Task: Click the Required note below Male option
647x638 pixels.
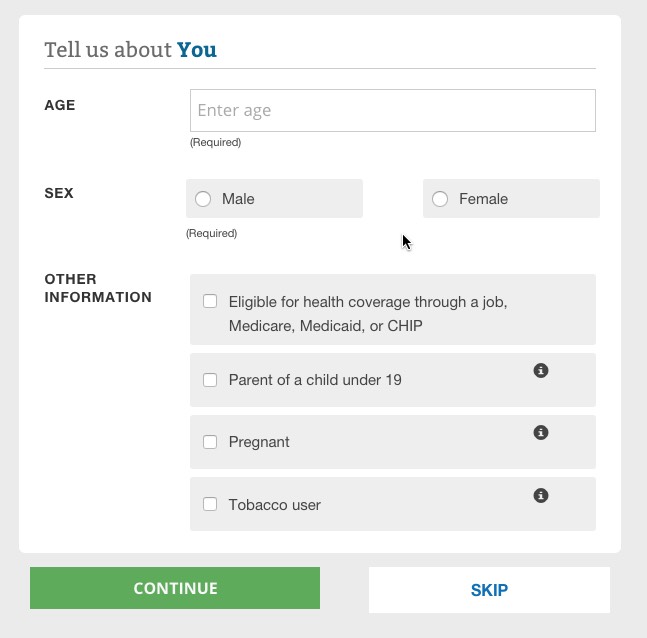Action: 211,233
